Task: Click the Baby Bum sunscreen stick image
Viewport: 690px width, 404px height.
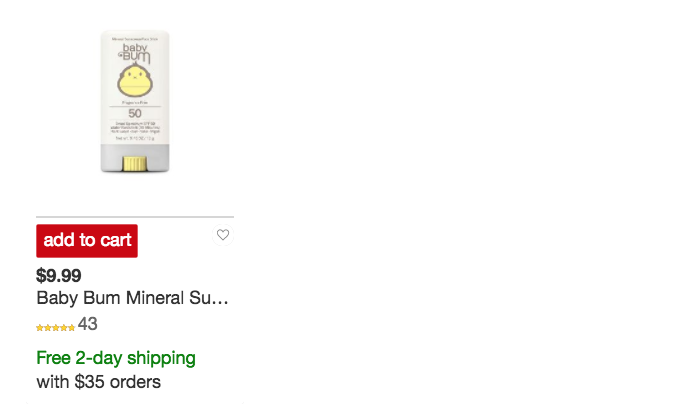Action: 135,101
